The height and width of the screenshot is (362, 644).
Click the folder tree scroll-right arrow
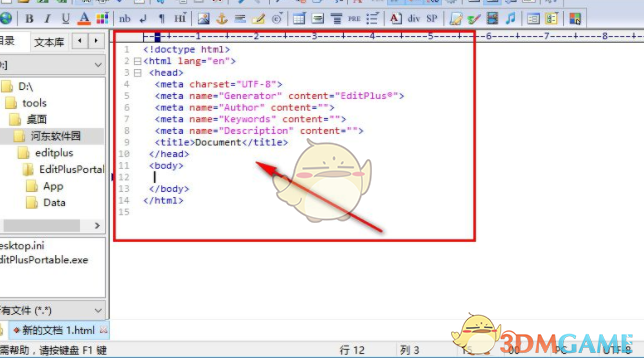(97, 225)
